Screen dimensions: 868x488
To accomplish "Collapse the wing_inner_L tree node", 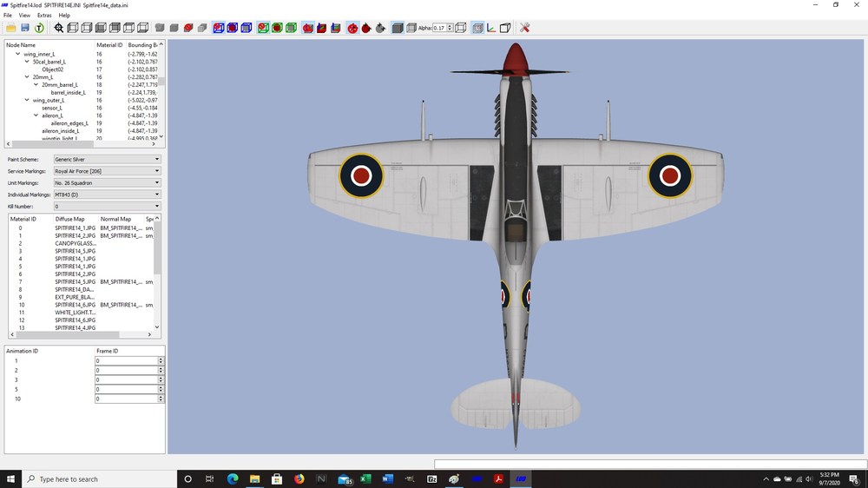I will pos(17,55).
